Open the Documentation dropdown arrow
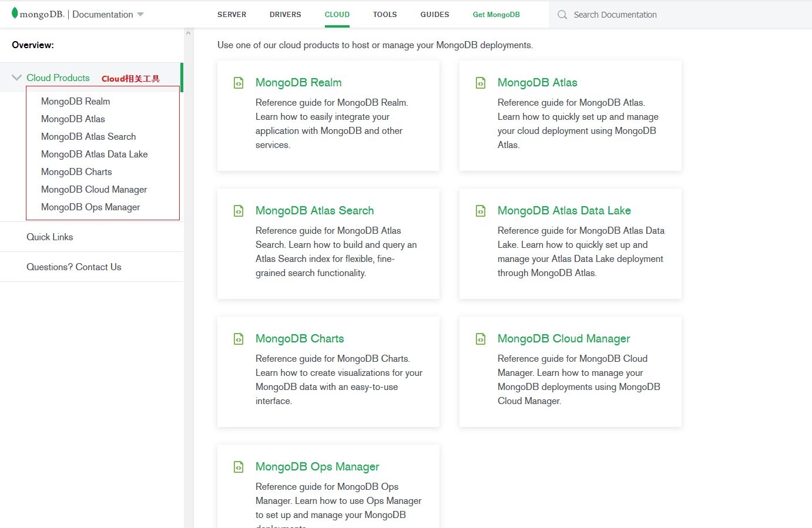Screen dimensions: 812x528 [140, 15]
